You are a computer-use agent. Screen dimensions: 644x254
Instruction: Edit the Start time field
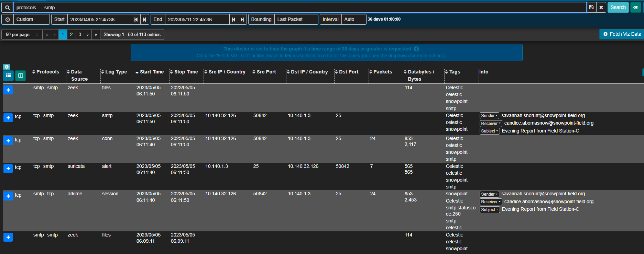(99, 20)
